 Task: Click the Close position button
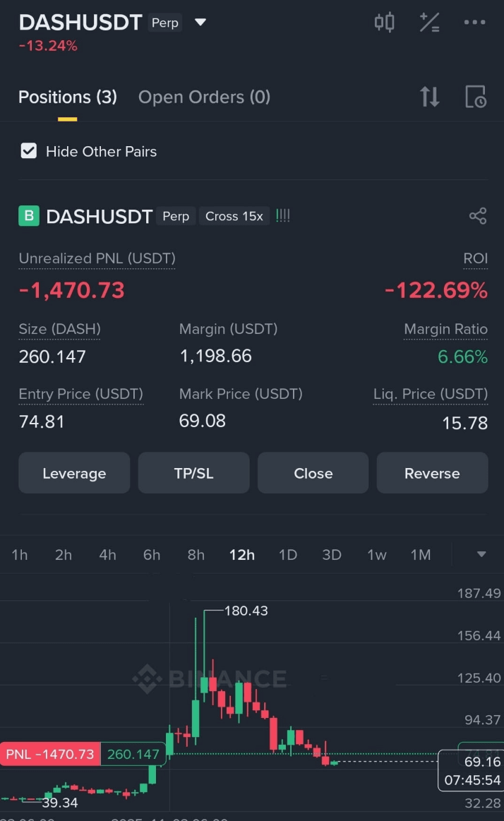click(313, 473)
